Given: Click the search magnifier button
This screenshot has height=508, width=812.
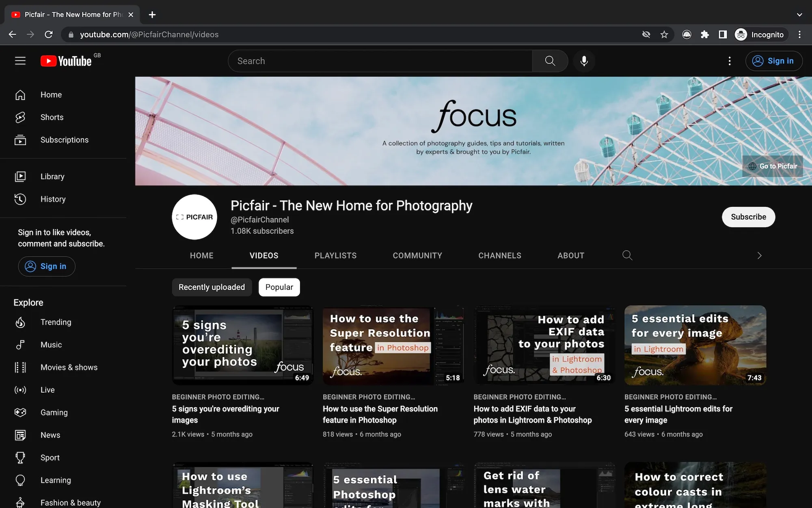Looking at the screenshot, I should 550,61.
